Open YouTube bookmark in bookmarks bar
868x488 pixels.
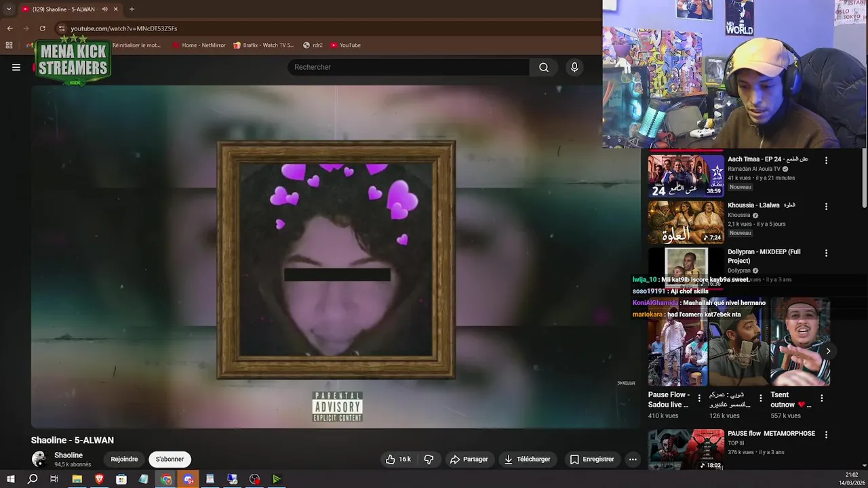tap(345, 45)
